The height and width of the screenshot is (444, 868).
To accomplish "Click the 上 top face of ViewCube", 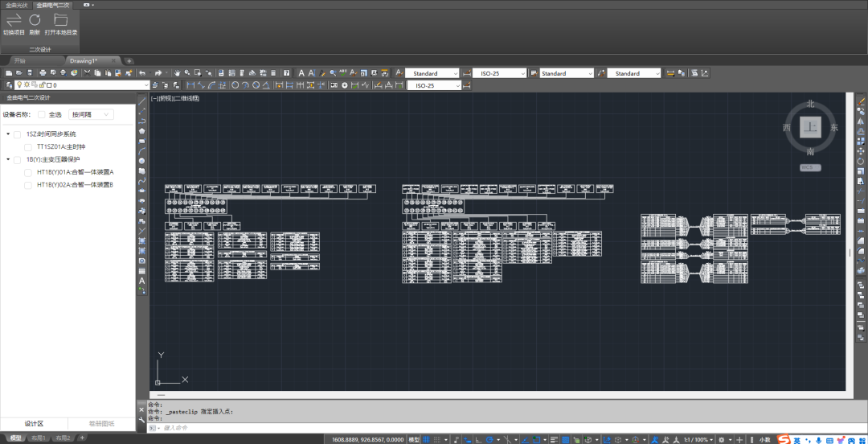I will point(810,127).
